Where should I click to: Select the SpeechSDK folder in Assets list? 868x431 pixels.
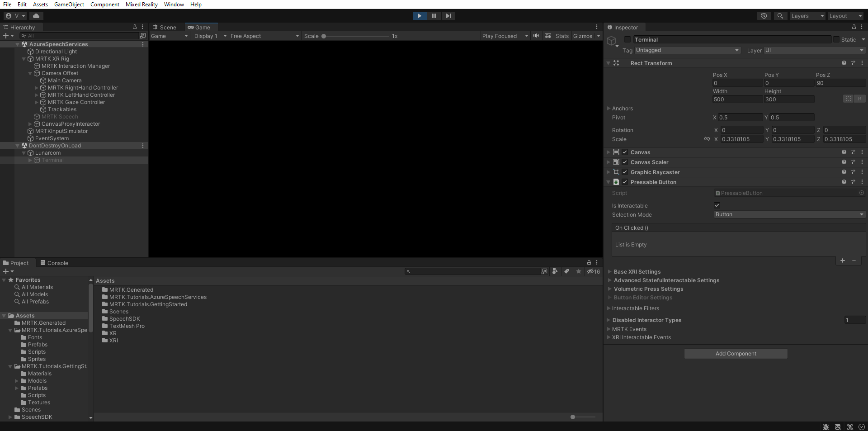coord(125,319)
